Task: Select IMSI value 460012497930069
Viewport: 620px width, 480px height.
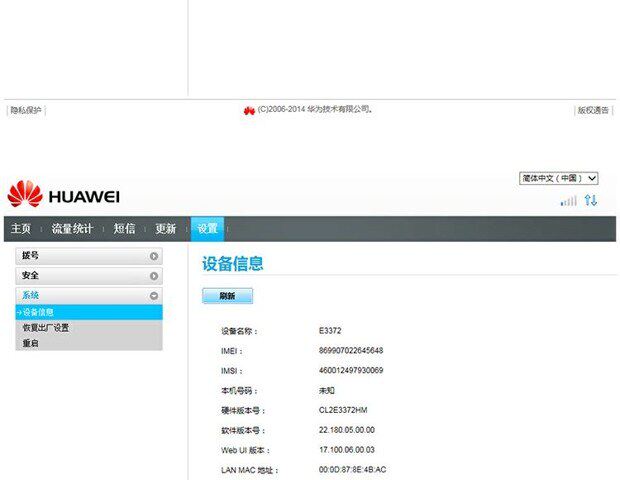Action: [x=351, y=370]
